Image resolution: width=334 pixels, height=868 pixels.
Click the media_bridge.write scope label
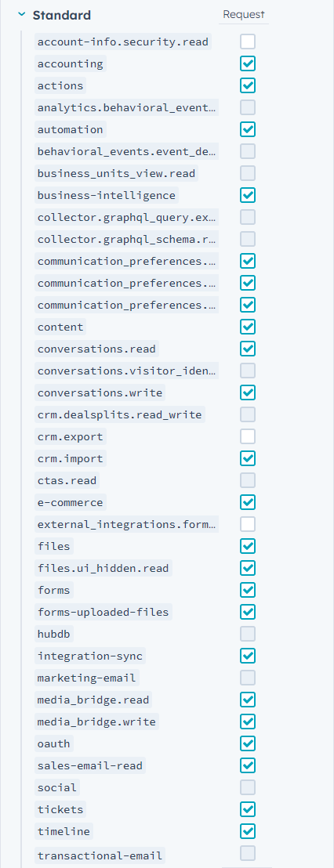point(97,722)
